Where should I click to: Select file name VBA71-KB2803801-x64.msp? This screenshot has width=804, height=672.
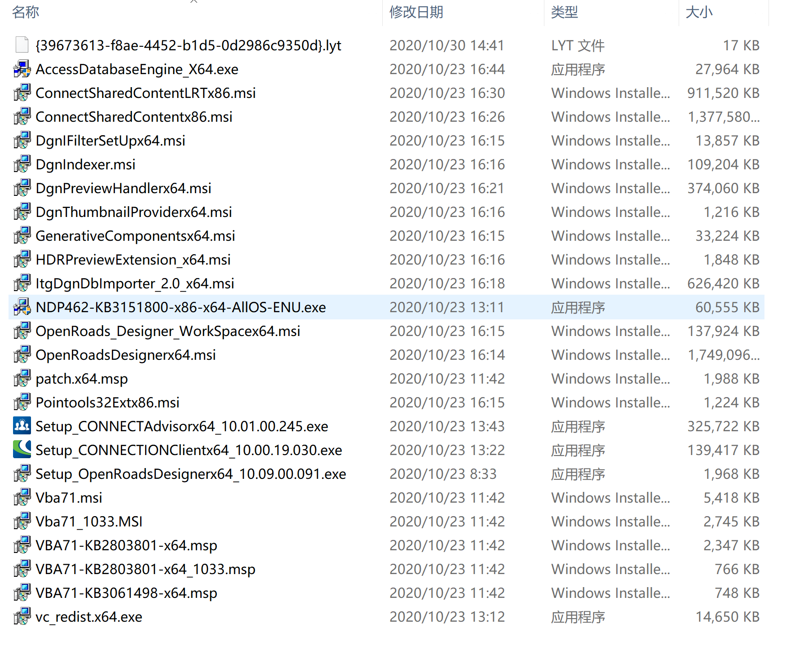click(x=126, y=545)
